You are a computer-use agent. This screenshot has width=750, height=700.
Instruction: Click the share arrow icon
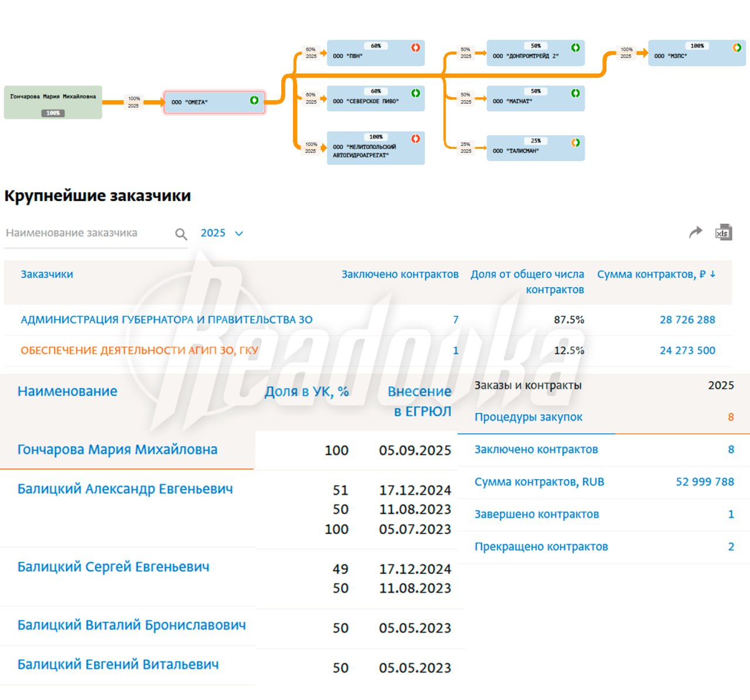click(x=696, y=233)
